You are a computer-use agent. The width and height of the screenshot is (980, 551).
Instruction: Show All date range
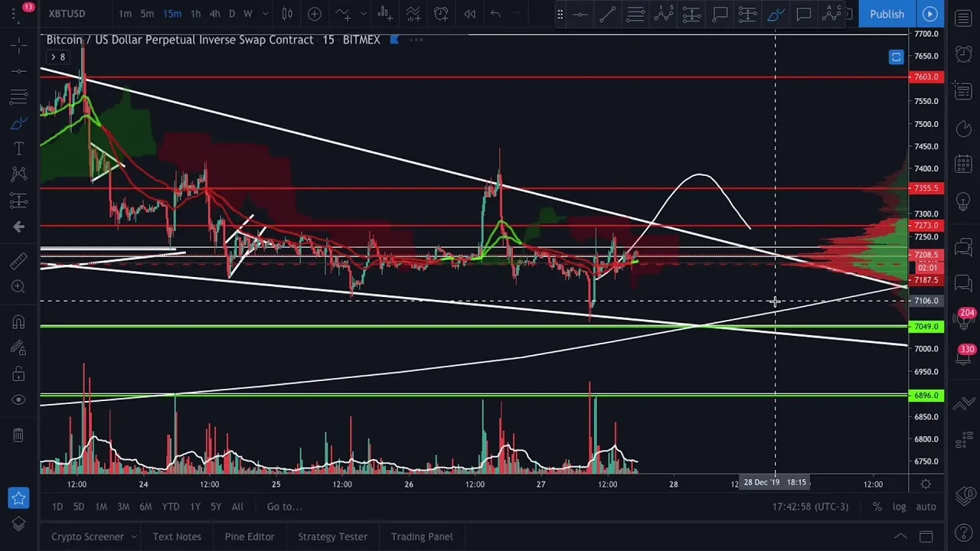237,507
